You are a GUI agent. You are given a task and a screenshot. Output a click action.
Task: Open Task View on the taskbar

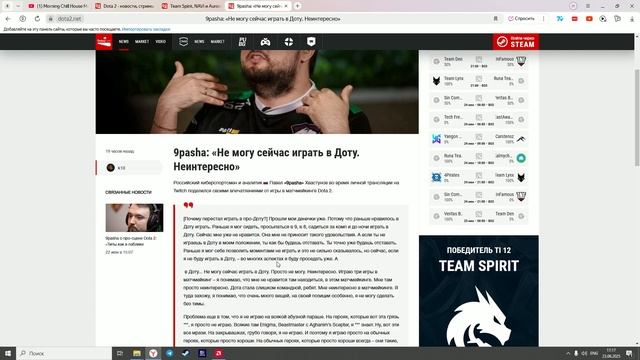point(120,353)
